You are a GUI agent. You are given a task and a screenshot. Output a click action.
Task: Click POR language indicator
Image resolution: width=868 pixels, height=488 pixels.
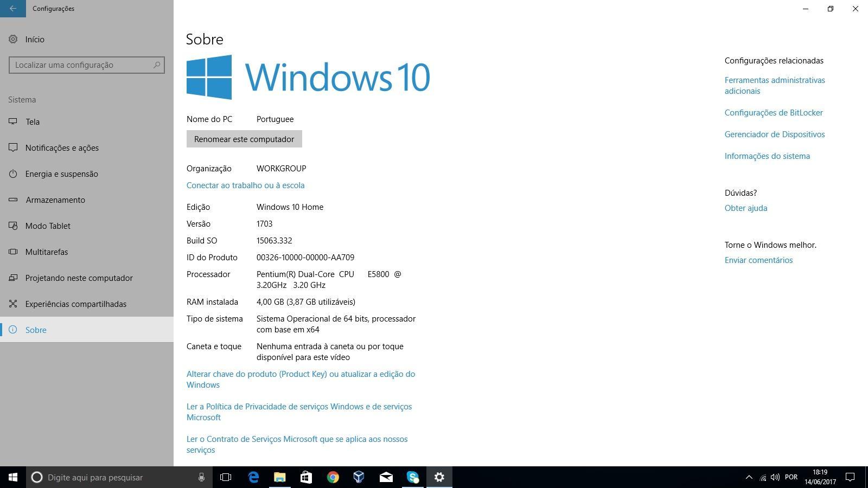791,477
